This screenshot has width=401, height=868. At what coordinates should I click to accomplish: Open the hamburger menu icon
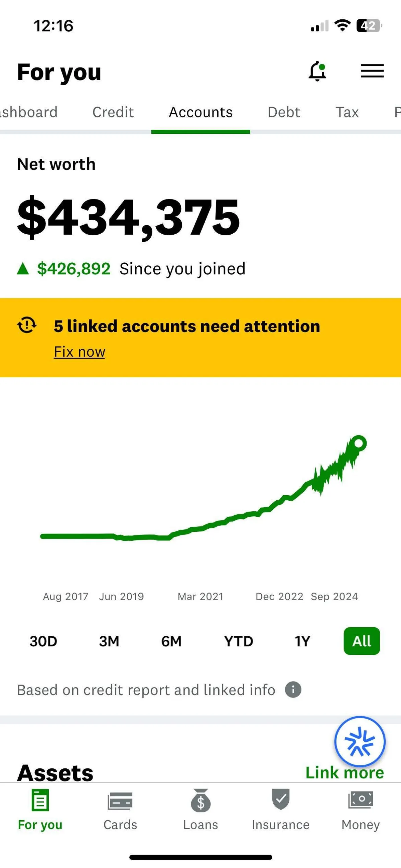click(x=372, y=71)
